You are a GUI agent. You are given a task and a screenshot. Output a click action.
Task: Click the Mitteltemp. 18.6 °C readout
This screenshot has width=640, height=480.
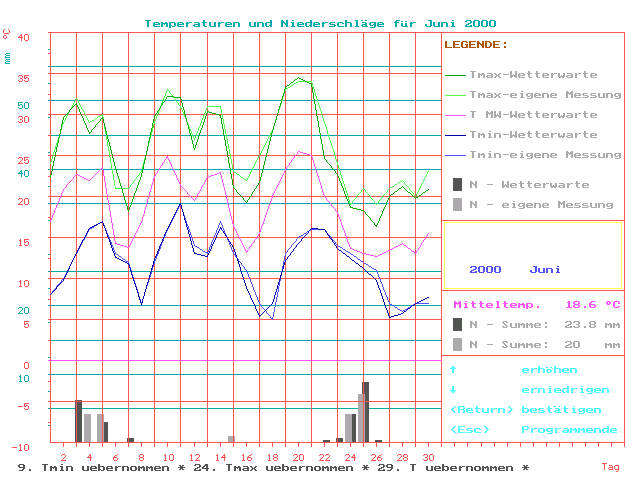[536, 304]
